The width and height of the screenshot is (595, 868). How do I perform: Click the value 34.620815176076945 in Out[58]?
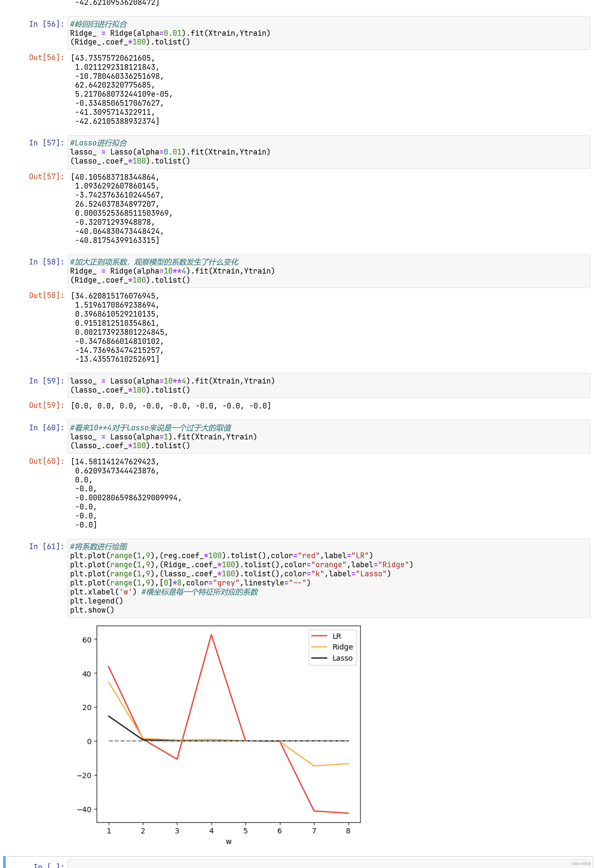[x=114, y=296]
